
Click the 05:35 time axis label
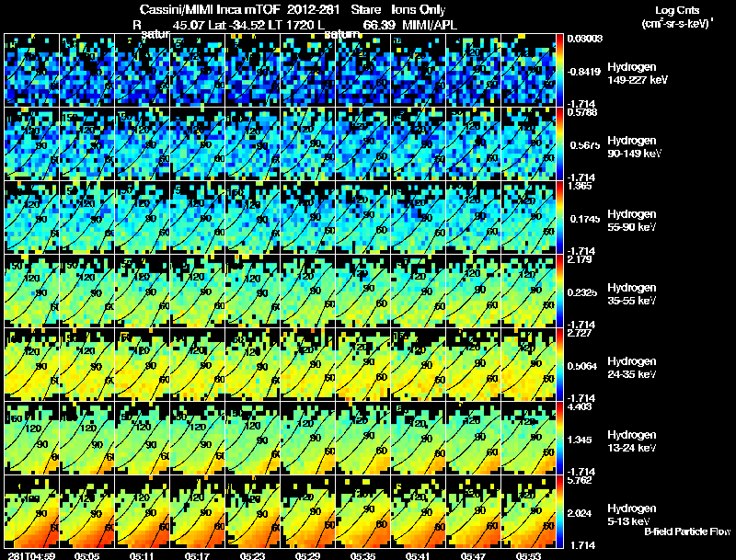coord(362,555)
